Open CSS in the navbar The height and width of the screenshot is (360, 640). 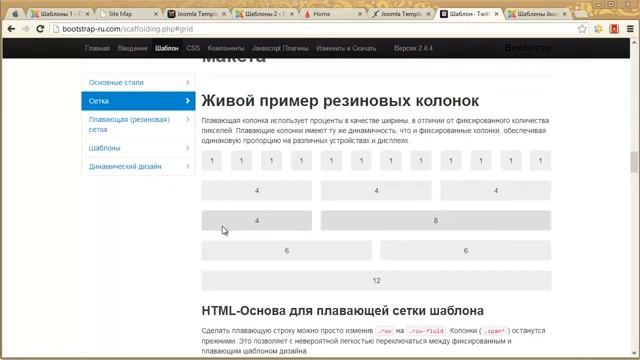click(x=193, y=48)
